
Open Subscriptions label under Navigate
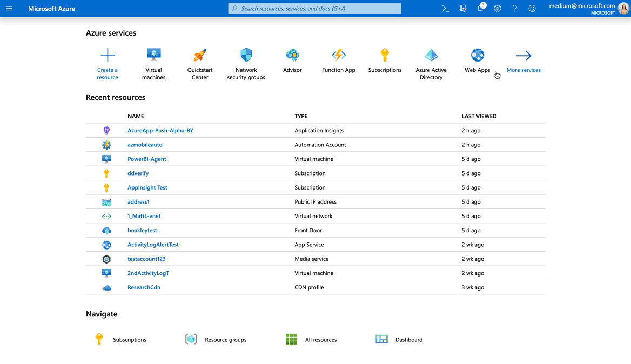coord(130,340)
